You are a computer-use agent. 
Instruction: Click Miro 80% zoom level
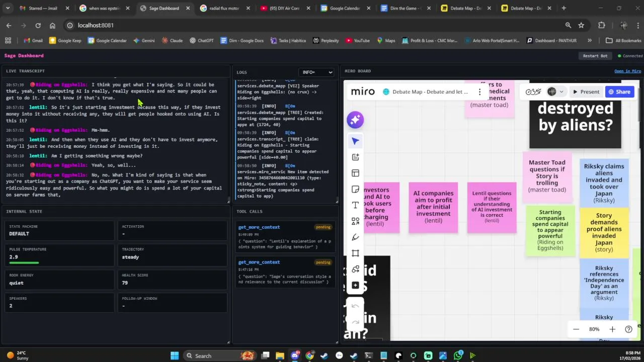point(594,329)
